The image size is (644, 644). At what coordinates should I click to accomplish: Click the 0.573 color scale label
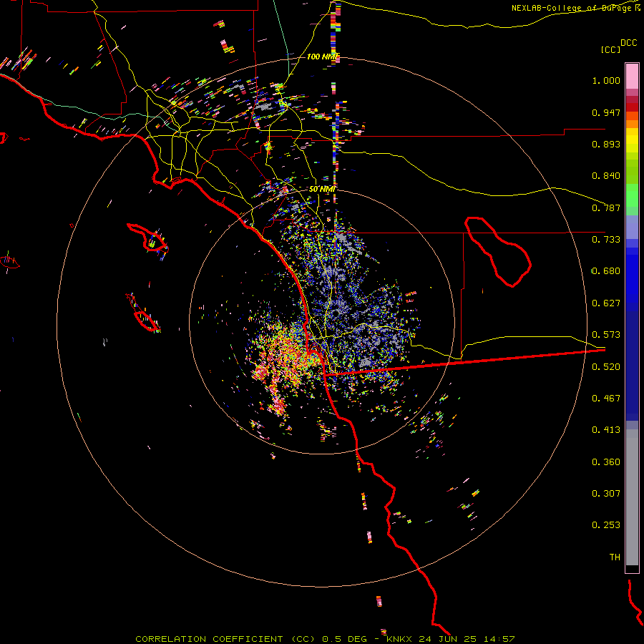tap(606, 335)
